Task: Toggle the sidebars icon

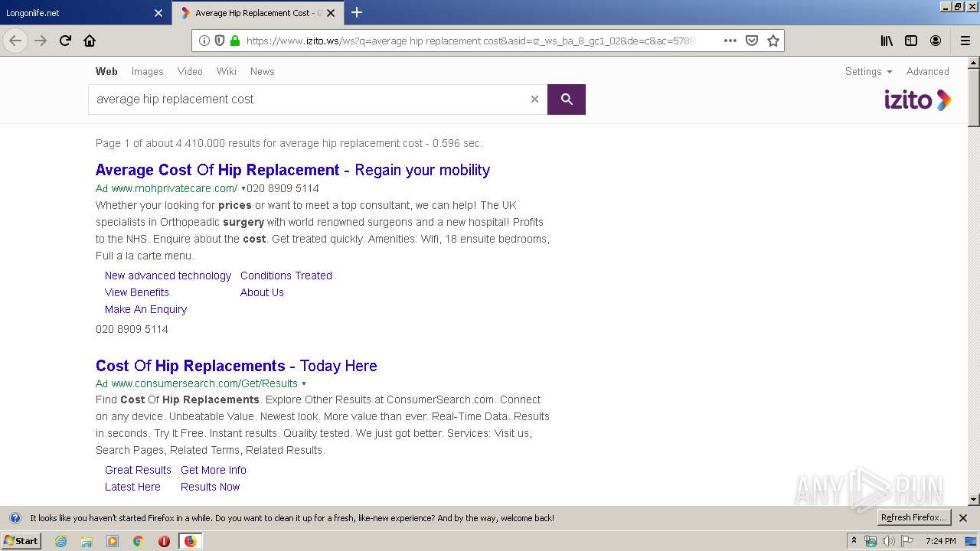Action: (911, 41)
